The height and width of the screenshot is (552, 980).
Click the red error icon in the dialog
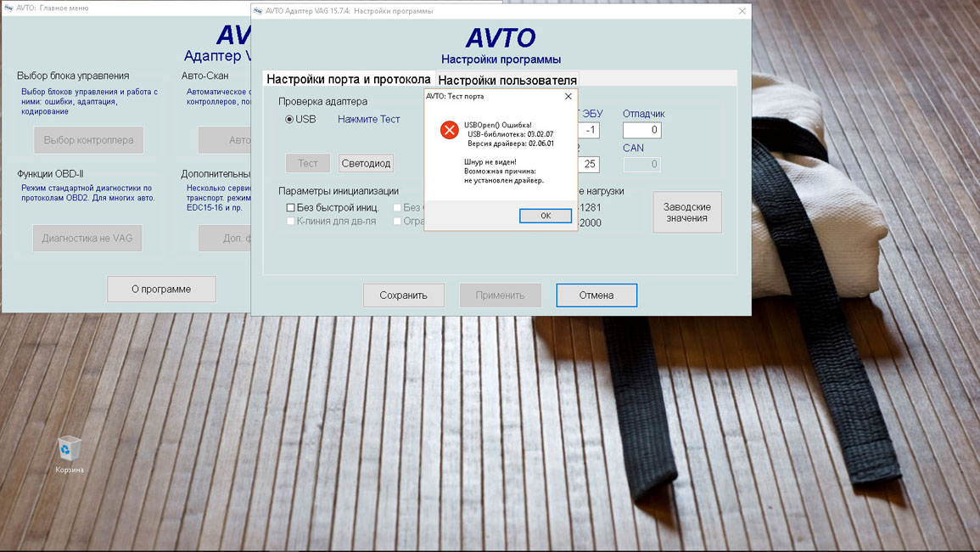(x=449, y=131)
